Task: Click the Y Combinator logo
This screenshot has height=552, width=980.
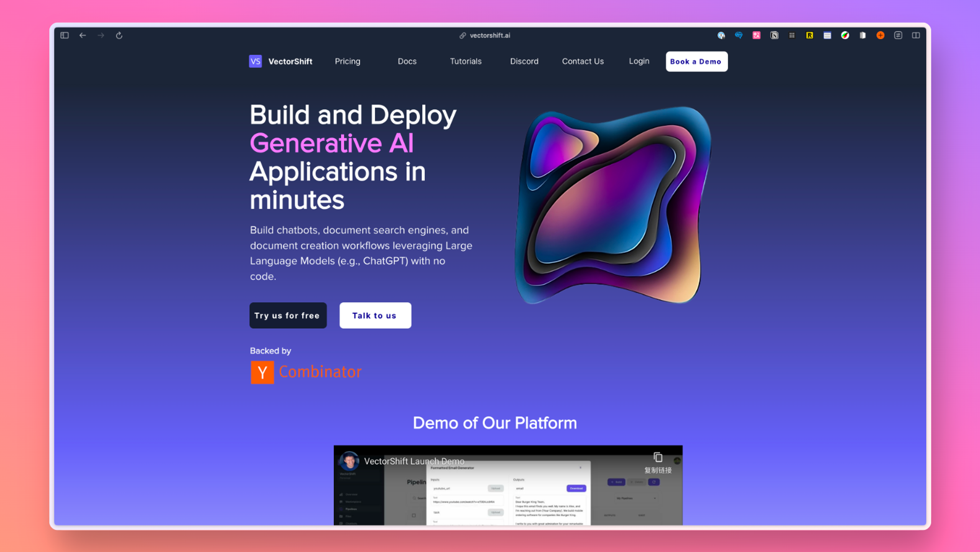Action: 306,372
